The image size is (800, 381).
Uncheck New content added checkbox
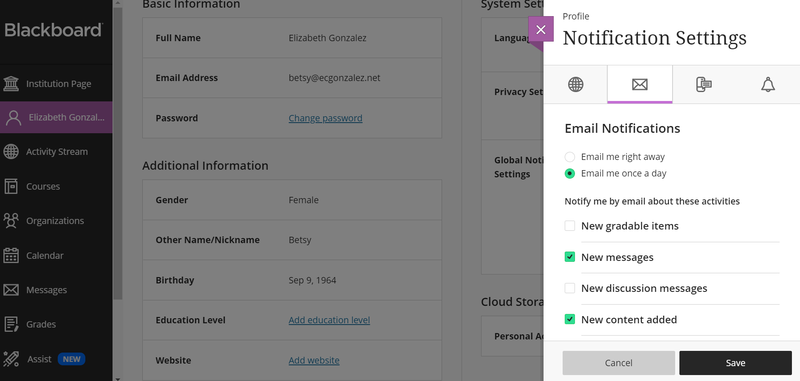click(x=570, y=319)
